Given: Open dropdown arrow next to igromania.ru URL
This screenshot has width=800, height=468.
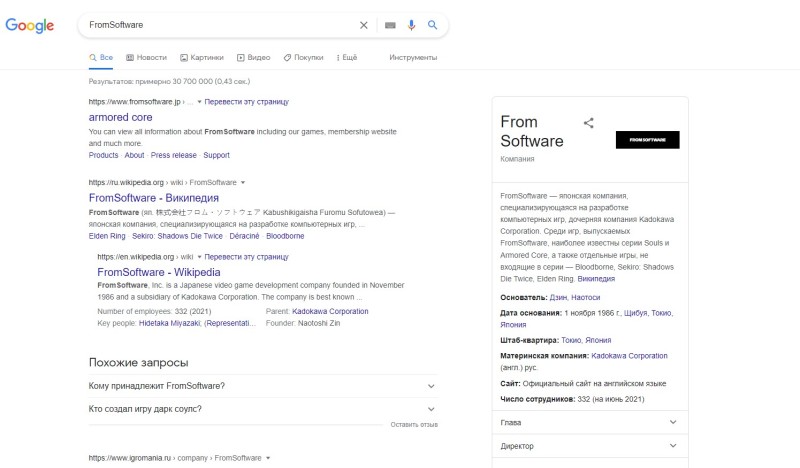Looking at the screenshot, I should 268,458.
